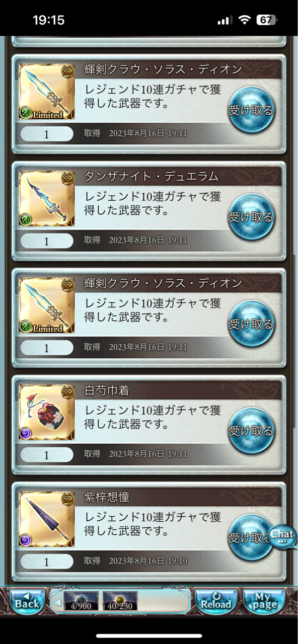Viewport: 298px width, 644px height.
Task: Claim タンザナイト・デュエラム with 受け取る
Action: [x=251, y=217]
